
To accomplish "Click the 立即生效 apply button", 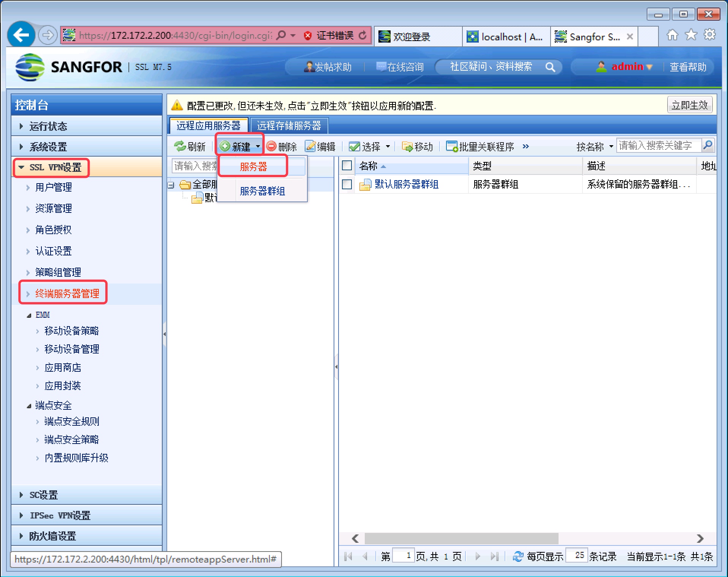I will coord(690,105).
